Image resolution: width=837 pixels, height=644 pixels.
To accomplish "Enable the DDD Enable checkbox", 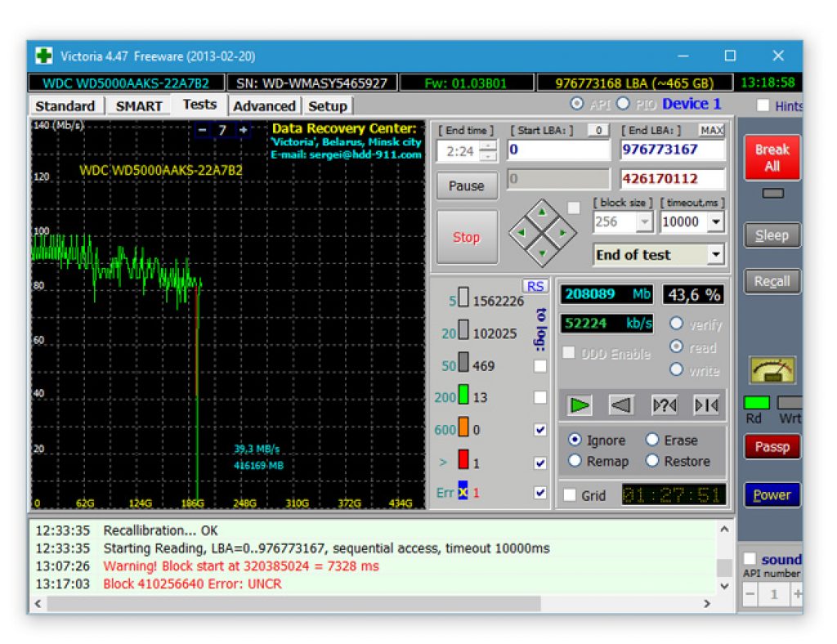I will [x=569, y=353].
